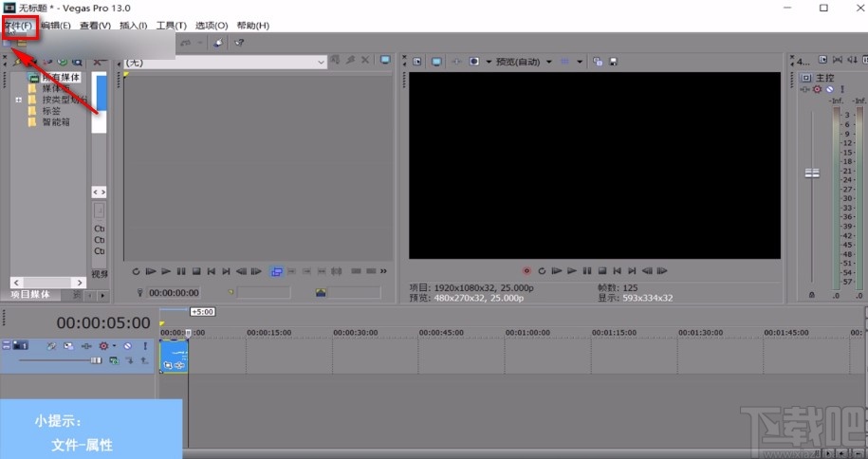The height and width of the screenshot is (459, 868).
Task: Open overlays dropdown arrow beside grid icon
Action: coord(580,62)
